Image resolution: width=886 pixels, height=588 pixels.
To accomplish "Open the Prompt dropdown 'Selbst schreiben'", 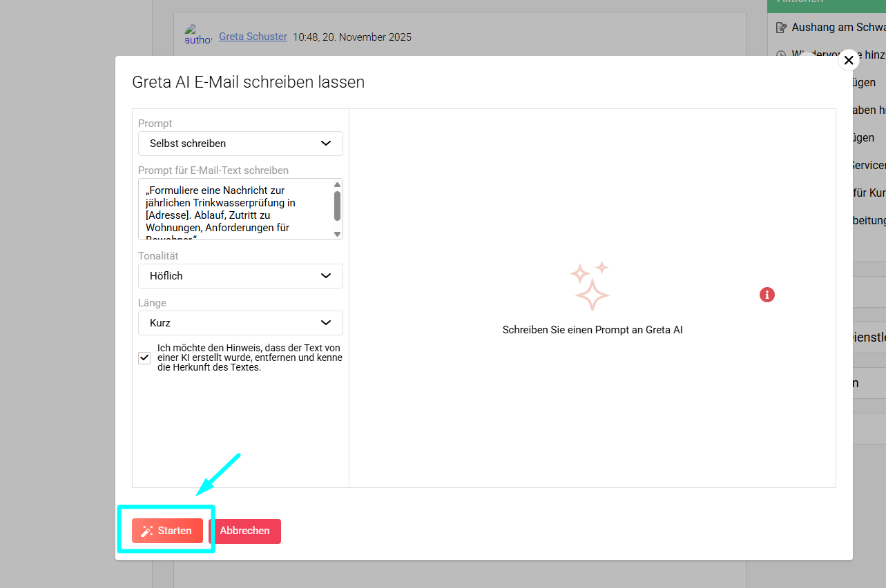I will click(x=240, y=144).
